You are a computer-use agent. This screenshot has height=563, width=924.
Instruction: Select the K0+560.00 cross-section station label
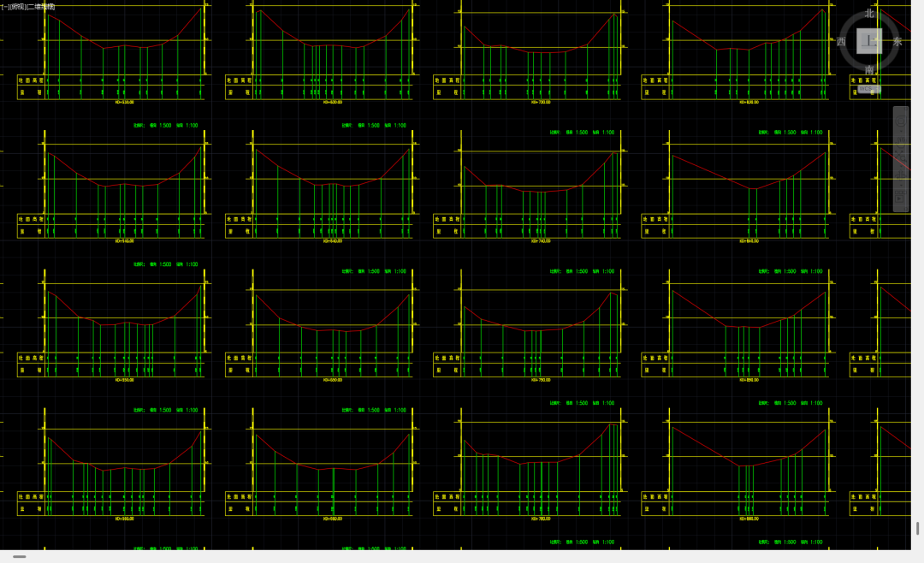coord(126,519)
